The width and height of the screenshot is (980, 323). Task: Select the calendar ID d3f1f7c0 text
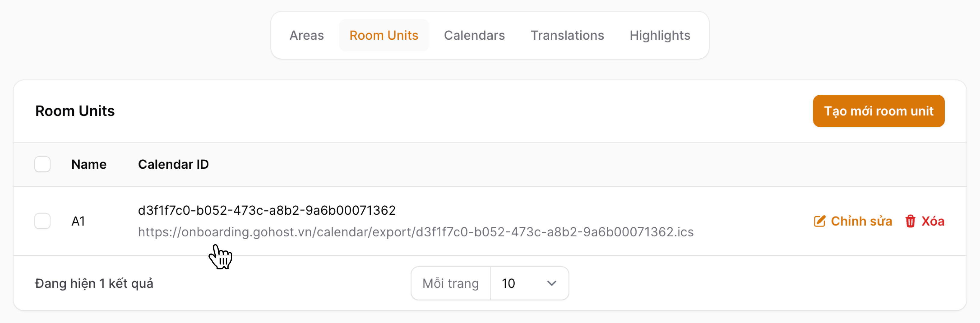tap(266, 211)
